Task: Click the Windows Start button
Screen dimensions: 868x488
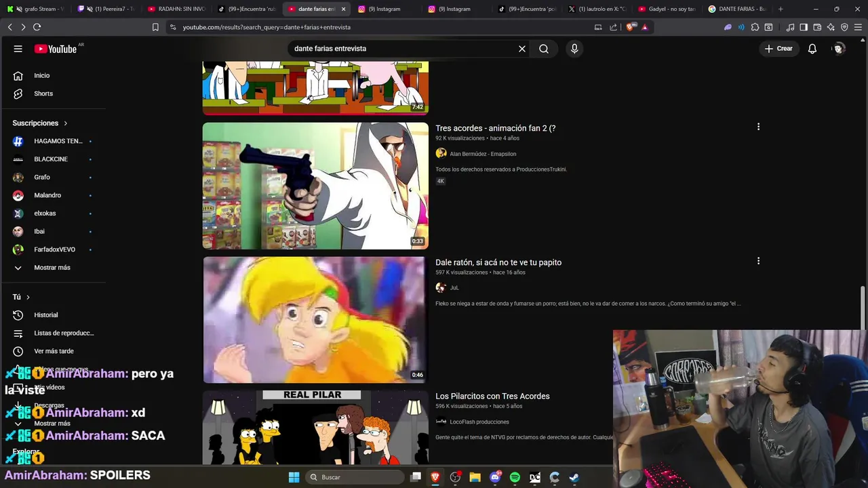Action: click(x=294, y=477)
